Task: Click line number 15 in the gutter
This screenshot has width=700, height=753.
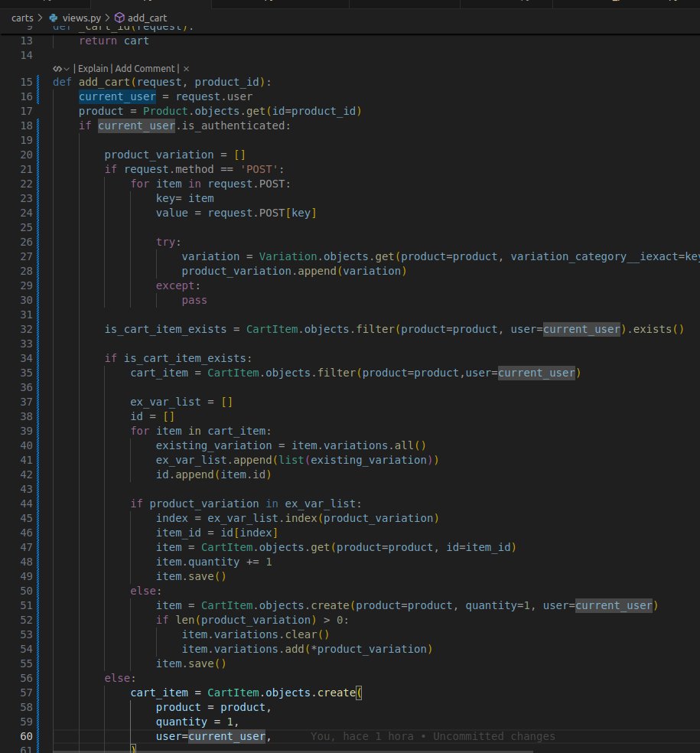Action: click(x=27, y=82)
